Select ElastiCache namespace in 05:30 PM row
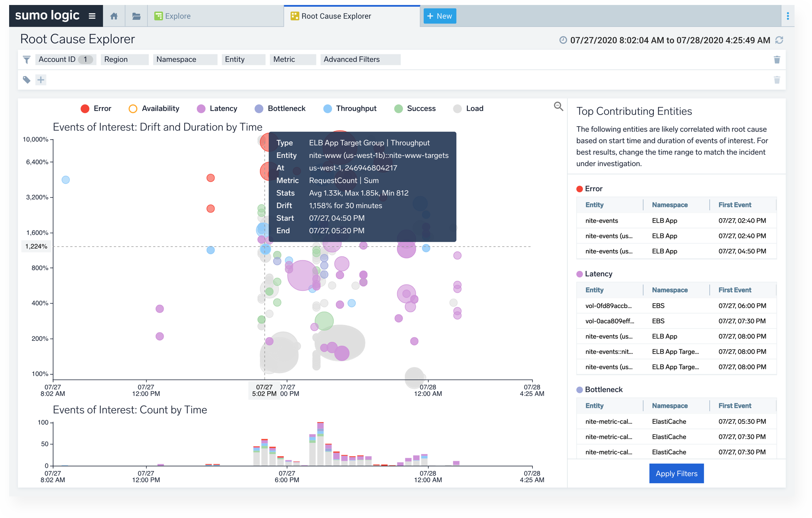The width and height of the screenshot is (812, 518). click(669, 422)
